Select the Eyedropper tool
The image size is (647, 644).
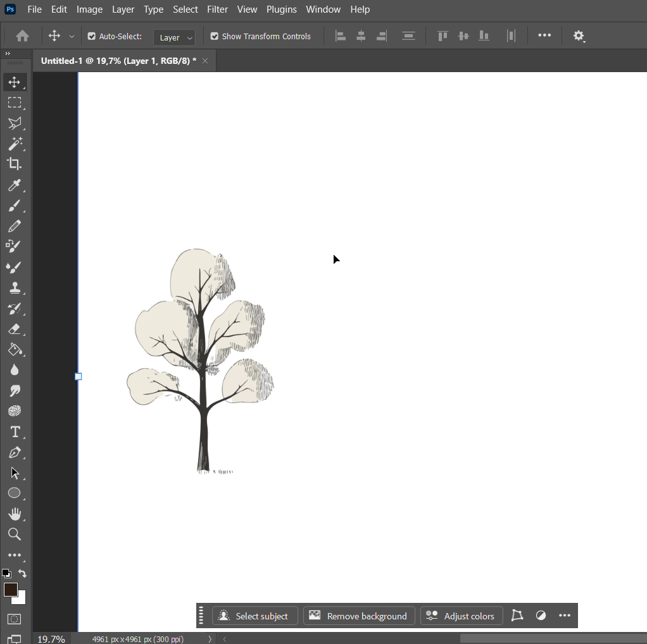(x=15, y=185)
